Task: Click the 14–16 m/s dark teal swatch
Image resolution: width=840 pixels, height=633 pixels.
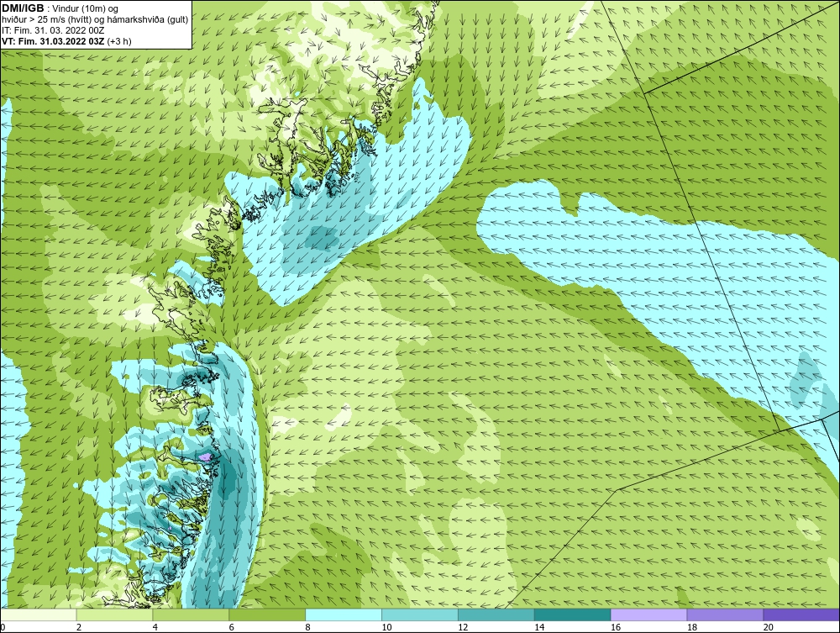Action: coord(573,615)
